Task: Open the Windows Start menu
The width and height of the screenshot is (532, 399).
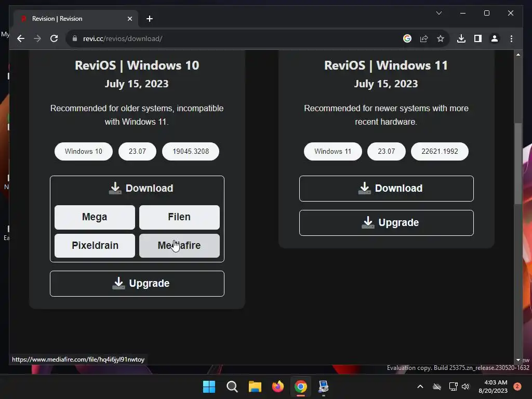Action: 209,387
